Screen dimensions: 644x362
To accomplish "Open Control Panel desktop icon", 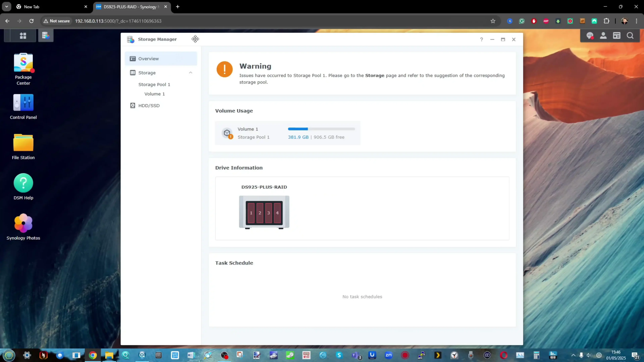I will pyautogui.click(x=23, y=102).
